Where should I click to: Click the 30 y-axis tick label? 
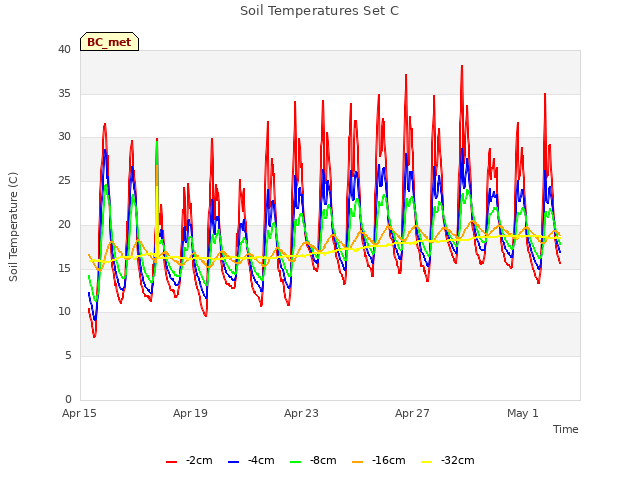[64, 137]
